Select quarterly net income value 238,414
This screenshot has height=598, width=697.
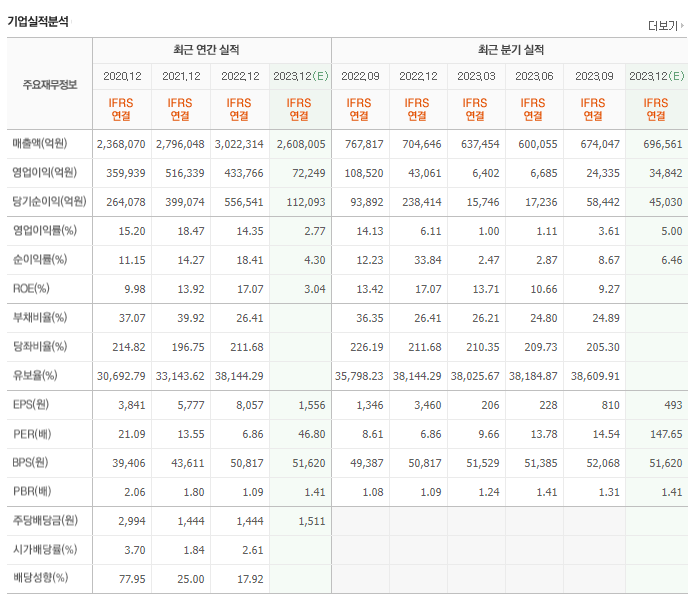pos(422,202)
